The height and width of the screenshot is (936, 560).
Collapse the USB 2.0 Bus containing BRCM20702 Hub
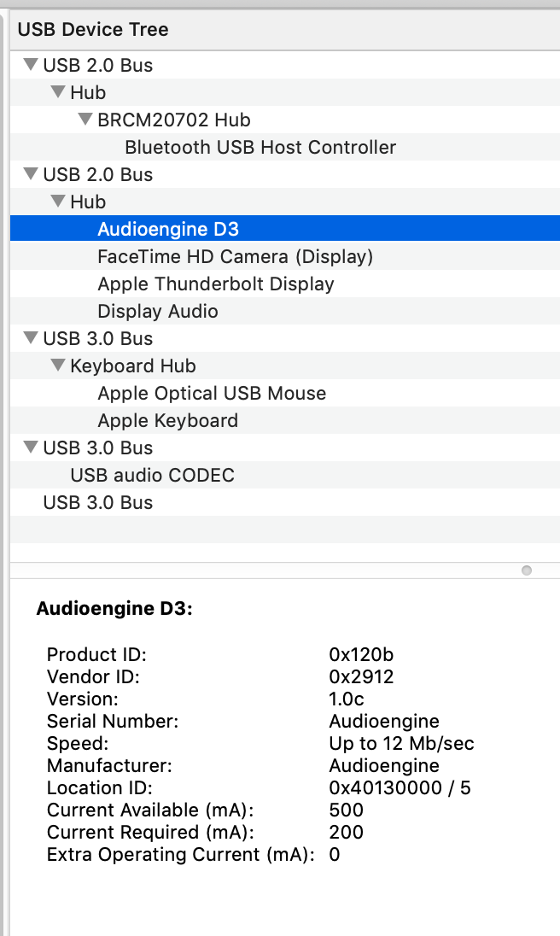click(32, 65)
